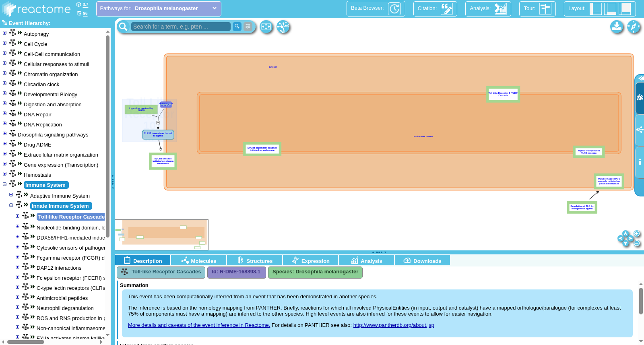The width and height of the screenshot is (644, 345).
Task: Run search with the blue search button
Action: [x=237, y=26]
